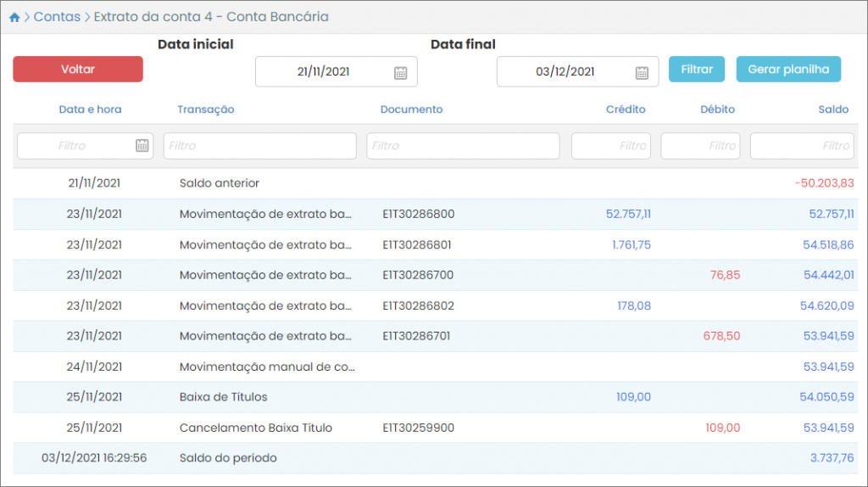
Task: Sort by Crédito column header
Action: point(625,109)
